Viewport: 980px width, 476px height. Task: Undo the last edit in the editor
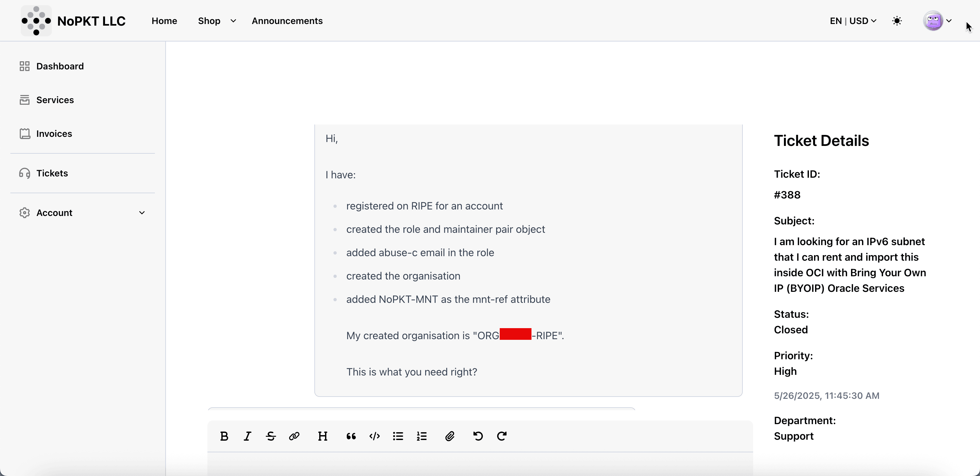pyautogui.click(x=478, y=436)
